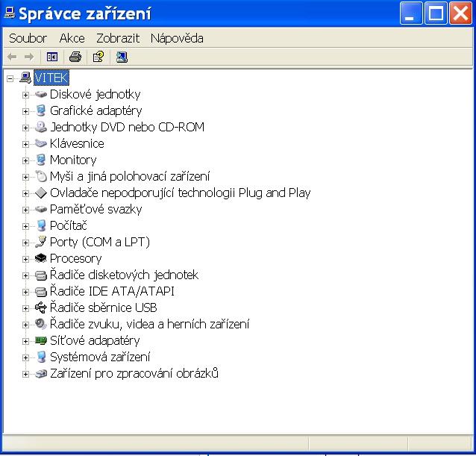
Task: Collapse the VITEK root node
Action: point(10,78)
